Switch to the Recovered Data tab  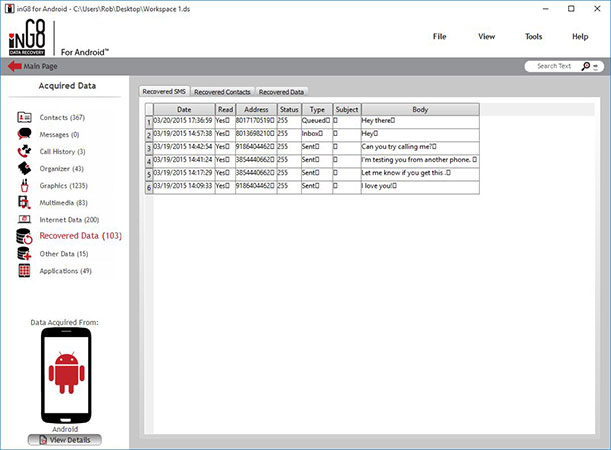click(x=281, y=92)
